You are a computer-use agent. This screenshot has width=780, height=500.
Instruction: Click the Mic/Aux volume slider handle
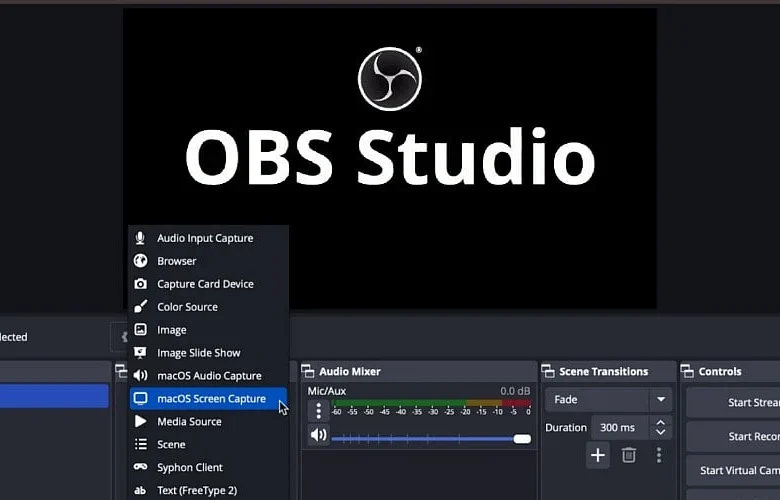pyautogui.click(x=522, y=439)
